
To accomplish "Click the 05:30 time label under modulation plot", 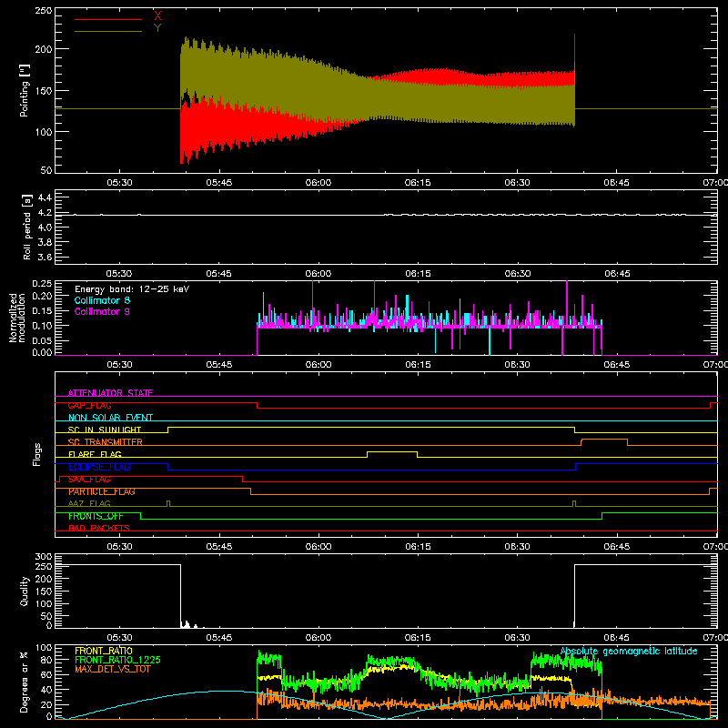I will (120, 365).
